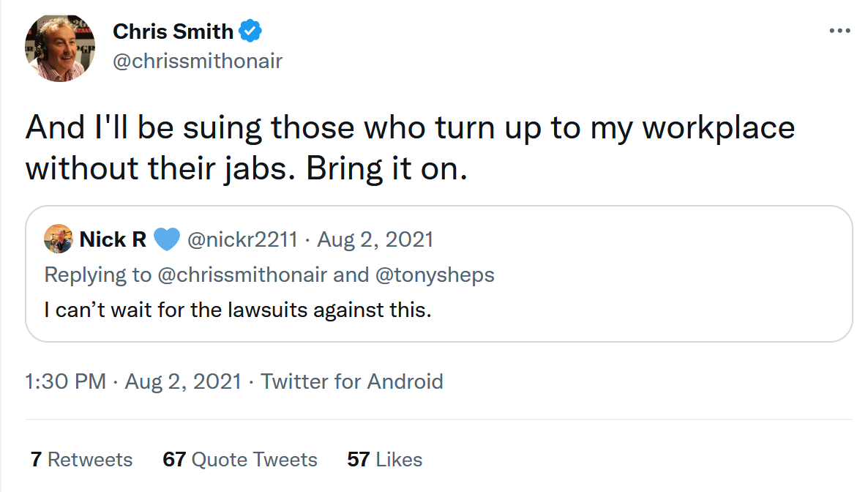The image size is (868, 492).
Task: Open the Nick R display name
Action: pyautogui.click(x=113, y=239)
